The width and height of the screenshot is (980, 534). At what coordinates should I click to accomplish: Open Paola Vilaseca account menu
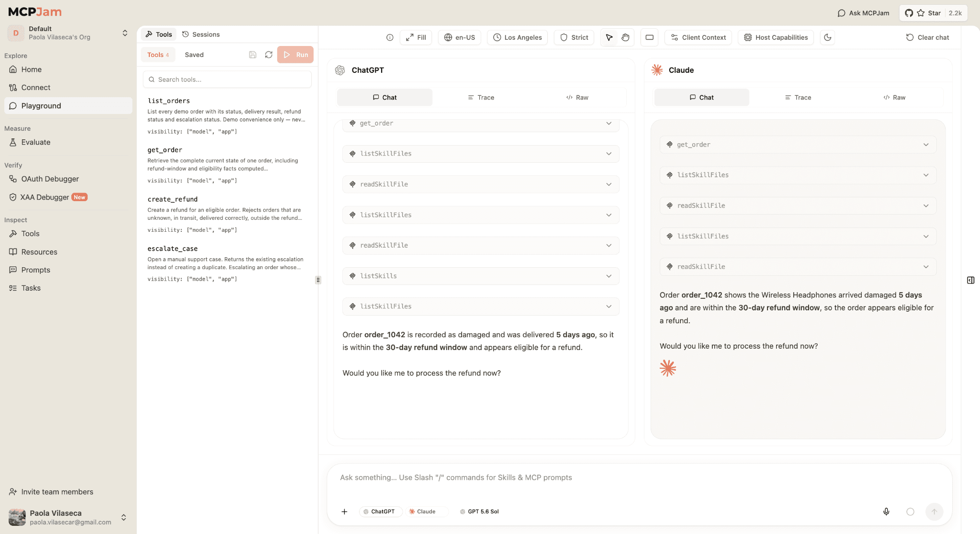pos(68,517)
